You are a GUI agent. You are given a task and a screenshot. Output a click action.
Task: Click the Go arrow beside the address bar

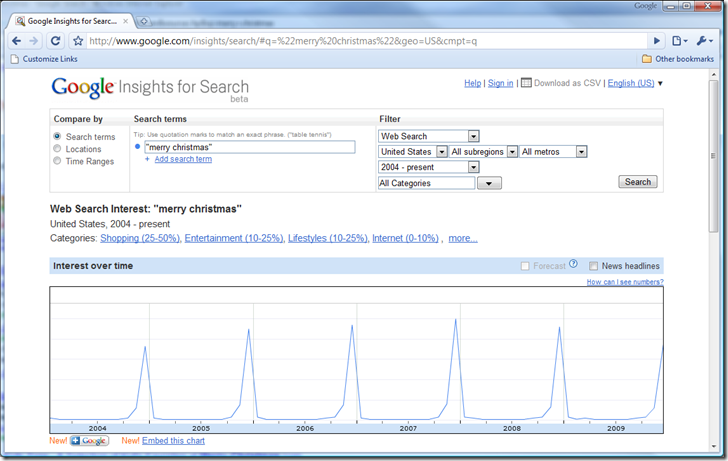click(x=656, y=41)
